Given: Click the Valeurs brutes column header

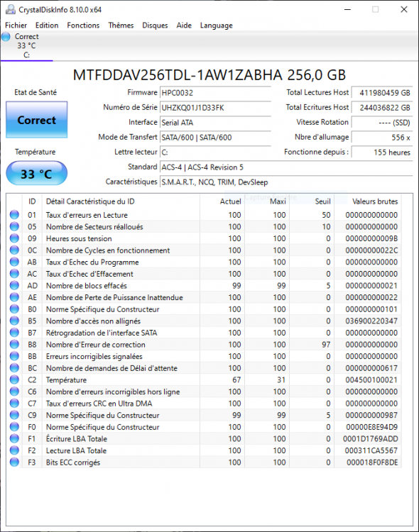Looking at the screenshot, I should [375, 201].
